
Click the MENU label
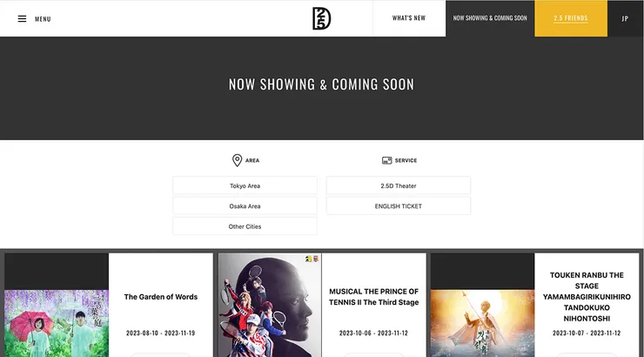43,19
